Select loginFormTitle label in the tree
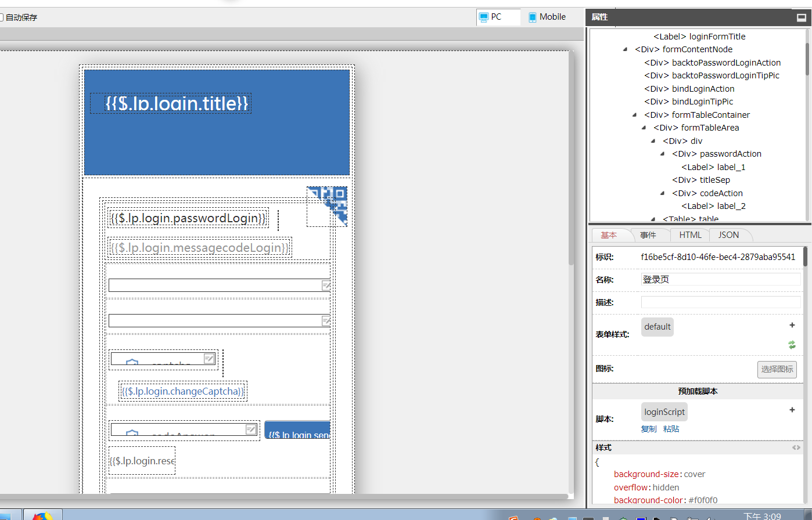 tap(699, 37)
